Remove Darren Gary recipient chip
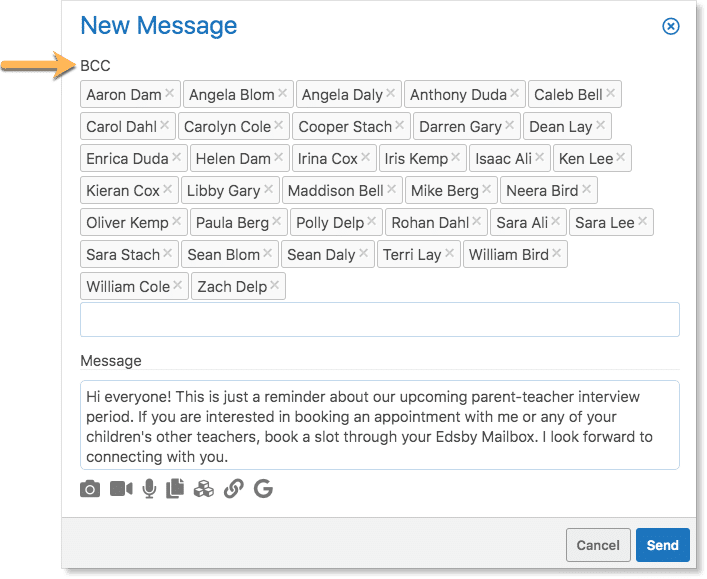 pos(510,125)
